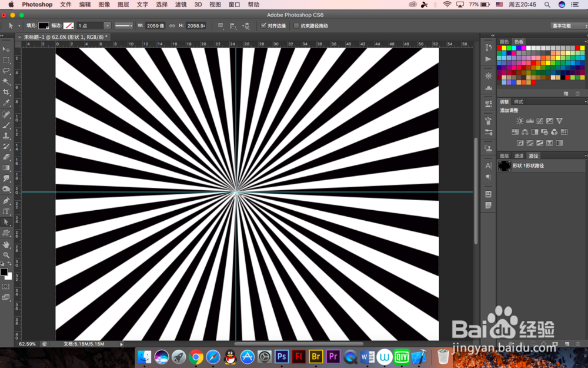Select the Clone Stamp tool
Viewport: 588px width, 368px height.
6,136
